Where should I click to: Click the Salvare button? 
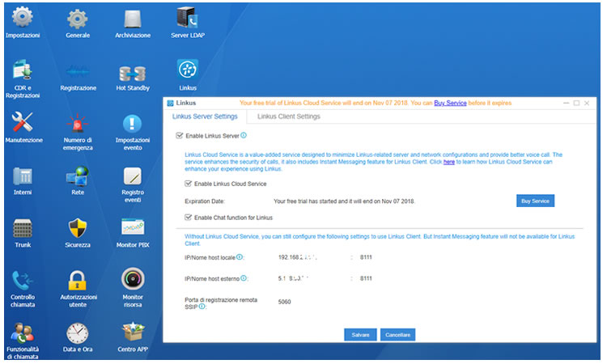360,335
